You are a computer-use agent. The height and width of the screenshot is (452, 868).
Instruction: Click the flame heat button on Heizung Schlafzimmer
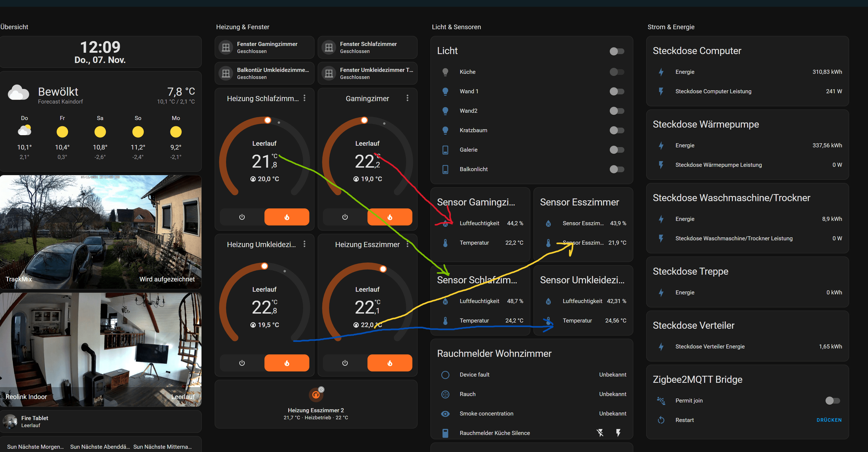point(286,217)
